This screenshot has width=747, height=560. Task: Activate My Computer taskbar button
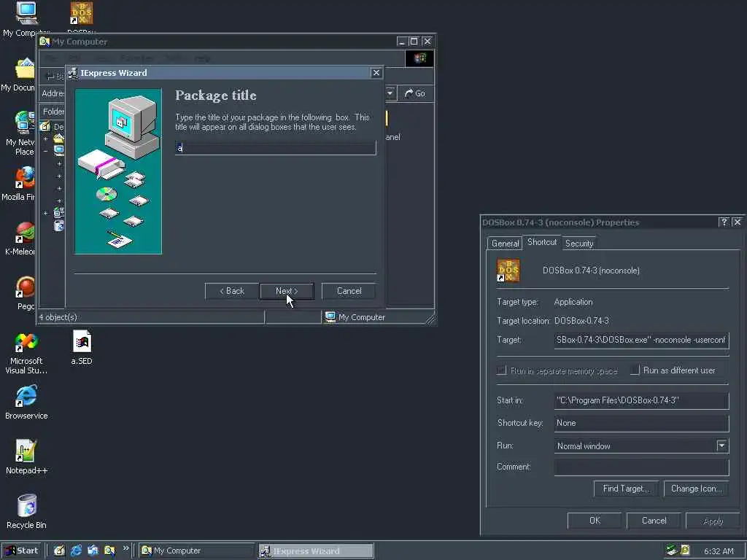click(x=196, y=551)
